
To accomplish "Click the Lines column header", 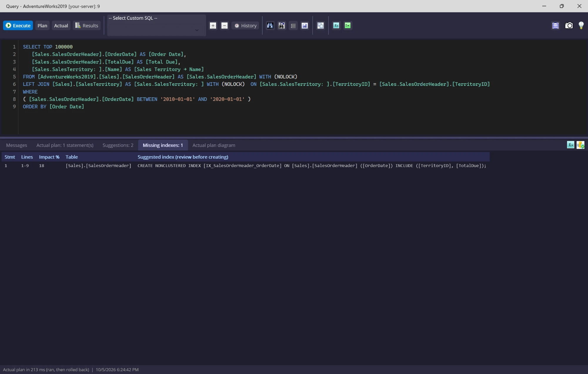I will pyautogui.click(x=27, y=157).
